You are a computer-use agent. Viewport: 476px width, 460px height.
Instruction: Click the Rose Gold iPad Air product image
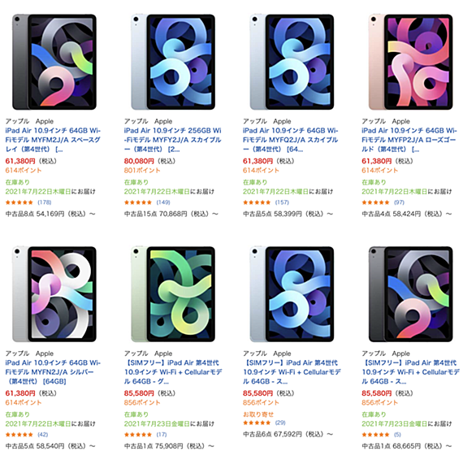(x=411, y=62)
